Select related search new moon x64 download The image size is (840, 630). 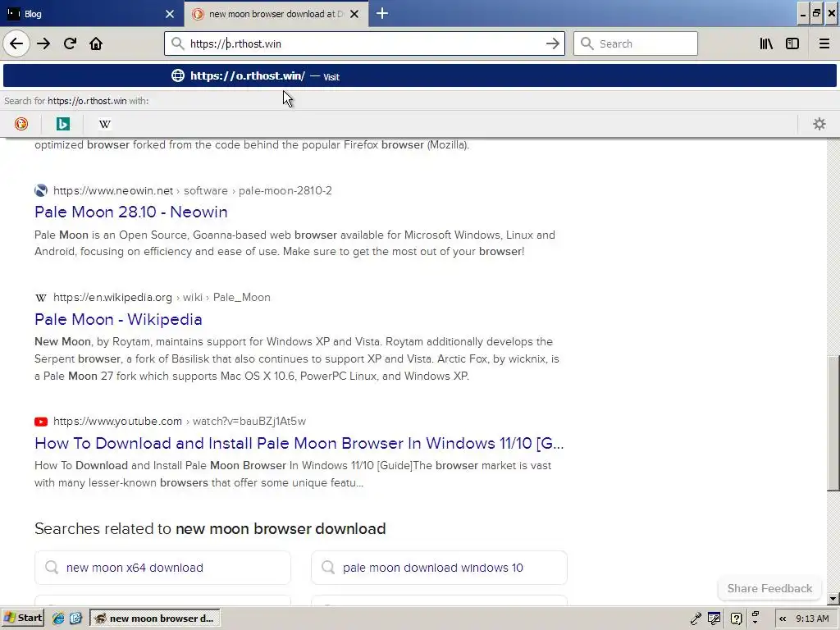[x=162, y=568]
